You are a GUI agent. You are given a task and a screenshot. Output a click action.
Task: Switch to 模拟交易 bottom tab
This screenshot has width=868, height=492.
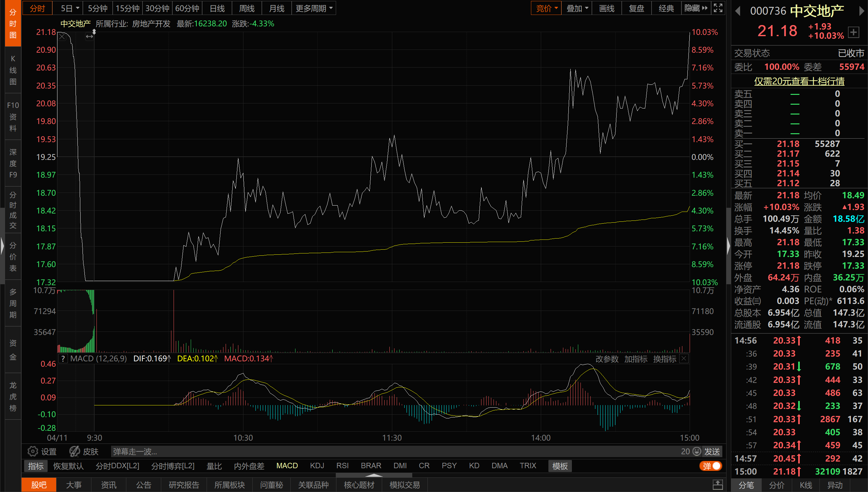(x=405, y=485)
